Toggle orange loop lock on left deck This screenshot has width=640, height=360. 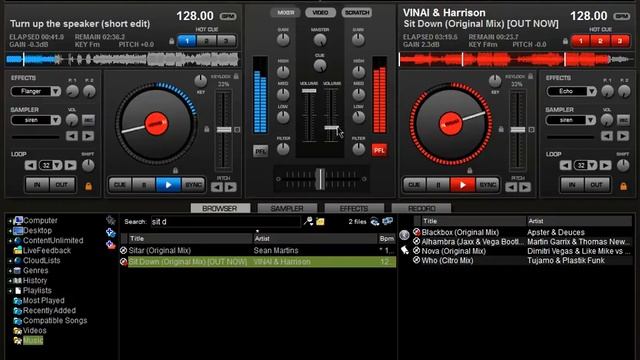[x=88, y=186]
